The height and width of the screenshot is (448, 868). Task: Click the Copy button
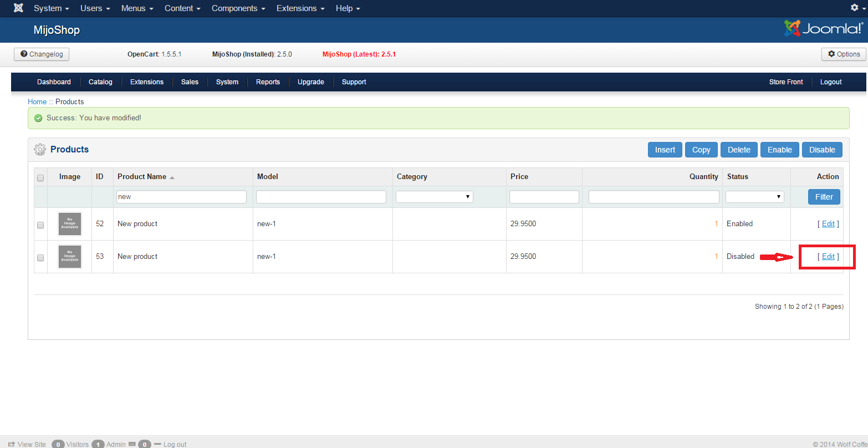(x=701, y=150)
